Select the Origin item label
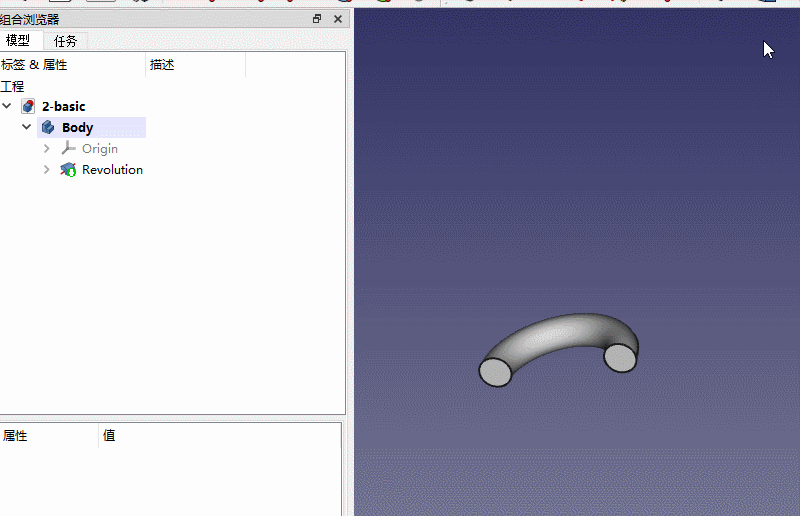The image size is (800, 516). tap(100, 149)
